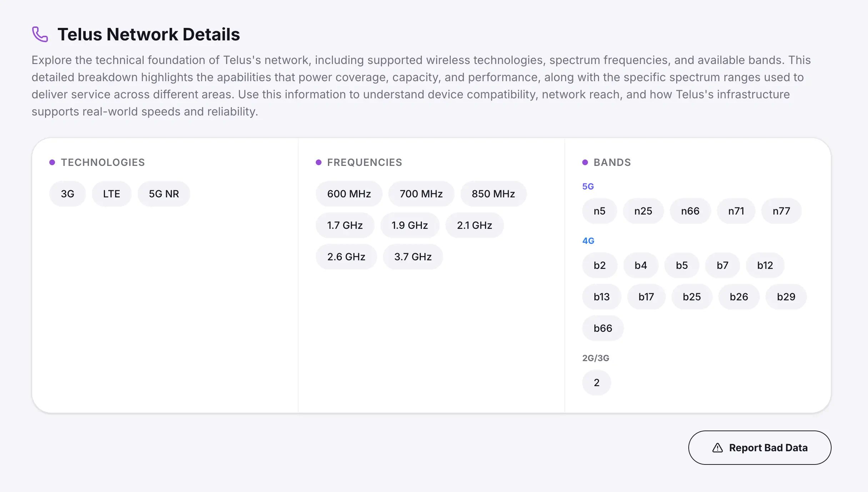Click the 850 MHz frequency chip
Viewport: 868px width, 492px height.
[493, 194]
